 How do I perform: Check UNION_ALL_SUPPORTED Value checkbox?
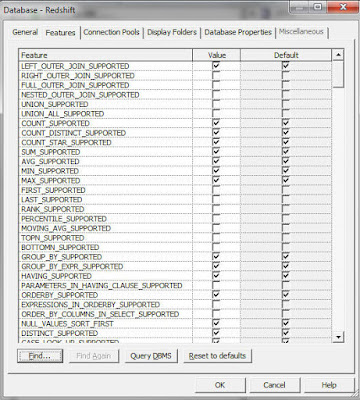click(216, 114)
